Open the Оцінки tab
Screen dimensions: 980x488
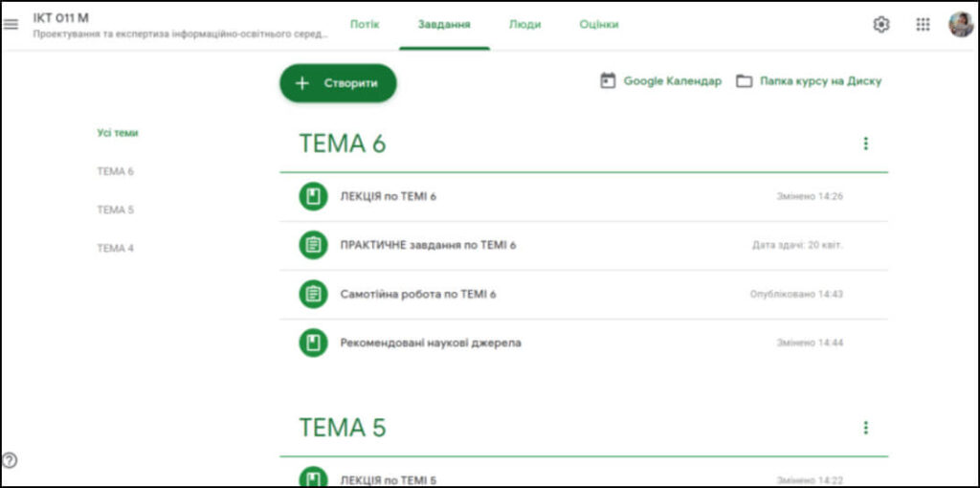(598, 25)
